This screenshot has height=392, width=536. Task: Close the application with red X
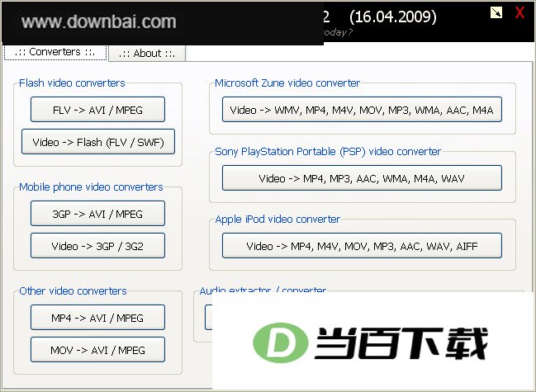click(x=519, y=13)
